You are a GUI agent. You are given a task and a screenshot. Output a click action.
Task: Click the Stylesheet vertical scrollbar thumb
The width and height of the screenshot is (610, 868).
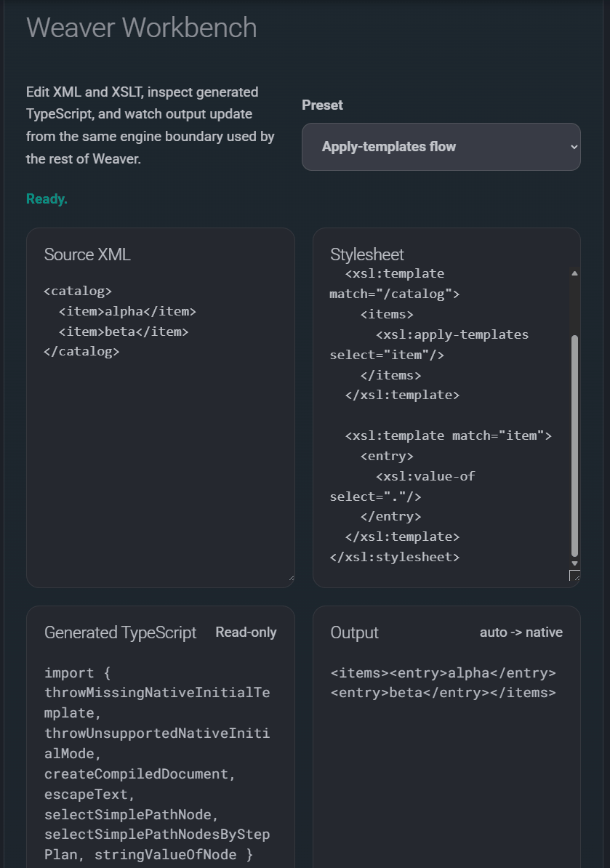574,446
